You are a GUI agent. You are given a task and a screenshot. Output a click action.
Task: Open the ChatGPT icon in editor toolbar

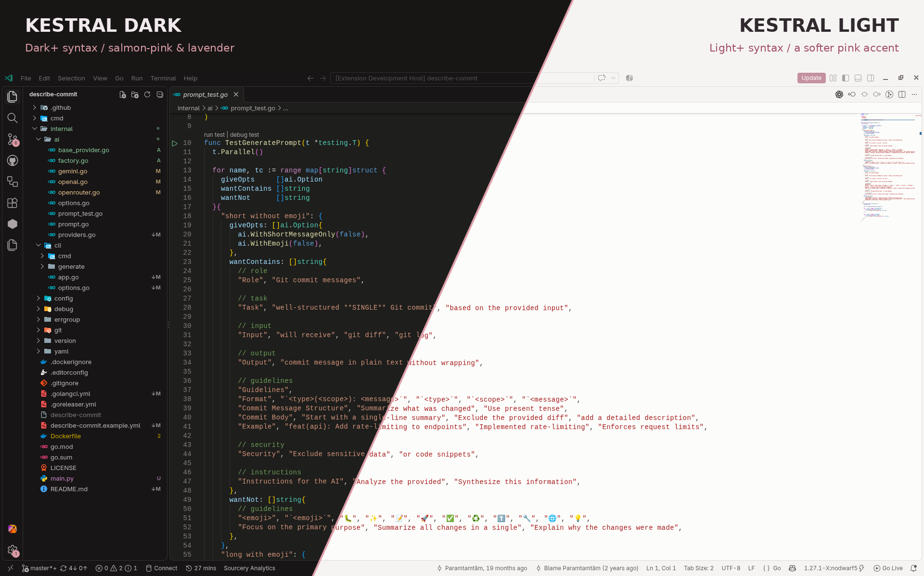[839, 94]
